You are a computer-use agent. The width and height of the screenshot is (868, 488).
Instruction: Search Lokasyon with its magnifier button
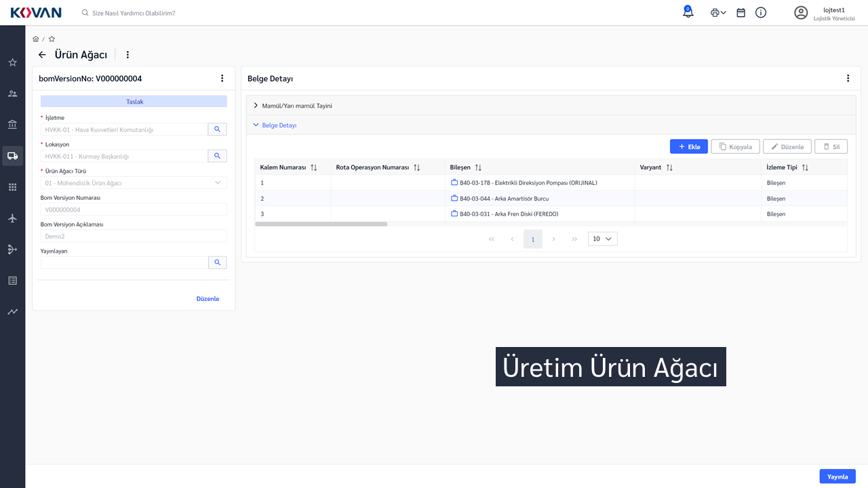217,156
